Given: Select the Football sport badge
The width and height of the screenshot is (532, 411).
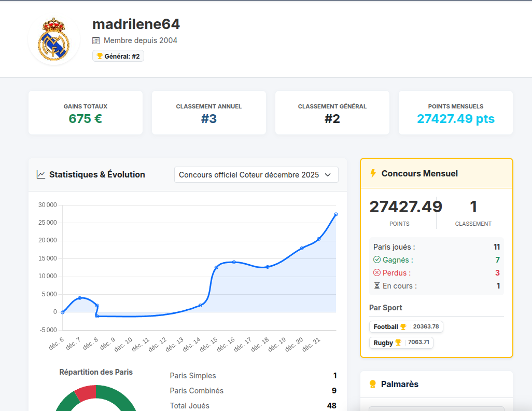Looking at the screenshot, I should (406, 327).
